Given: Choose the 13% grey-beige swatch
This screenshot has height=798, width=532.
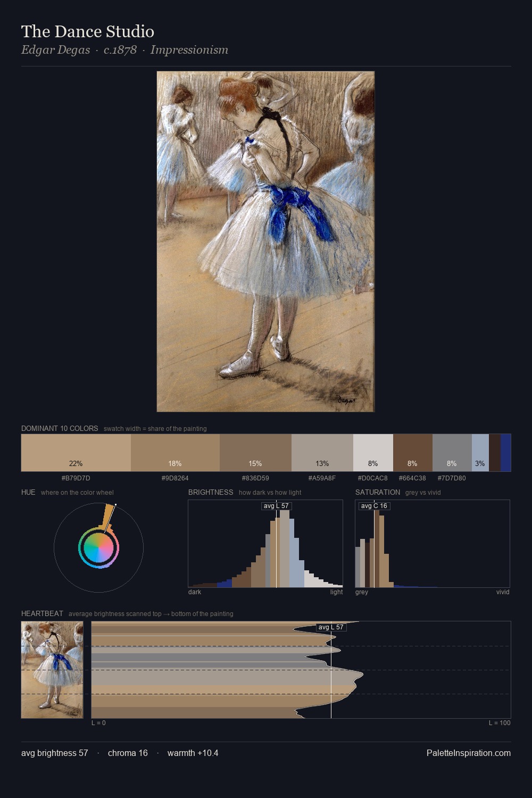Looking at the screenshot, I should click(x=322, y=453).
